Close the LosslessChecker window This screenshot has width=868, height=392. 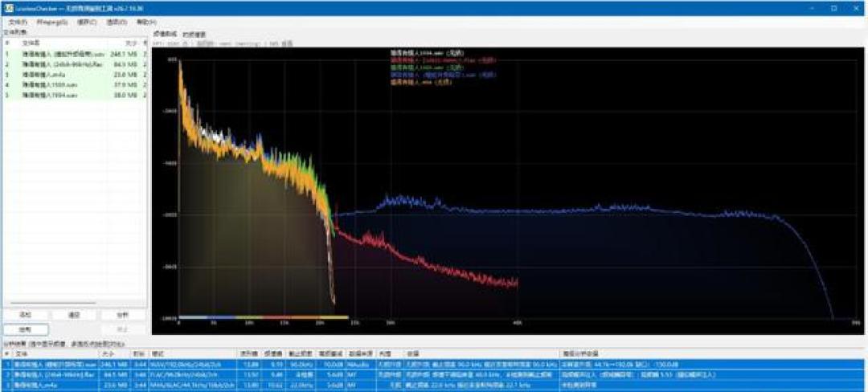click(855, 8)
